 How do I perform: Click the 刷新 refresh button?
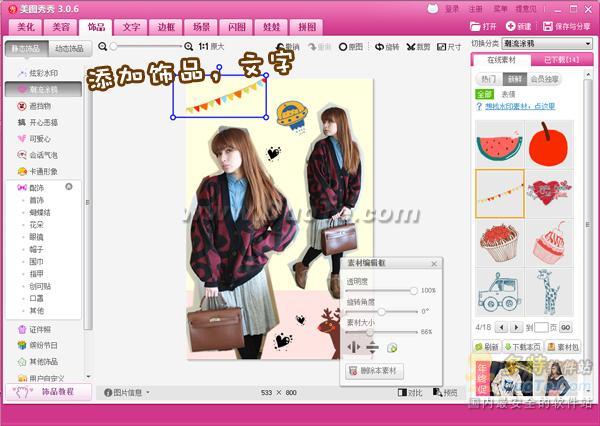pos(487,347)
